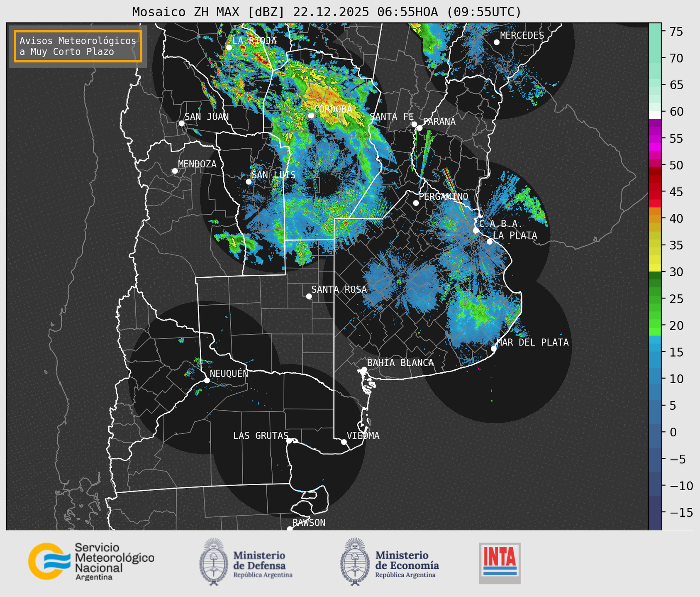Click the SANTA ROSA label text
Viewport: 700px width, 597px height.
coord(339,289)
